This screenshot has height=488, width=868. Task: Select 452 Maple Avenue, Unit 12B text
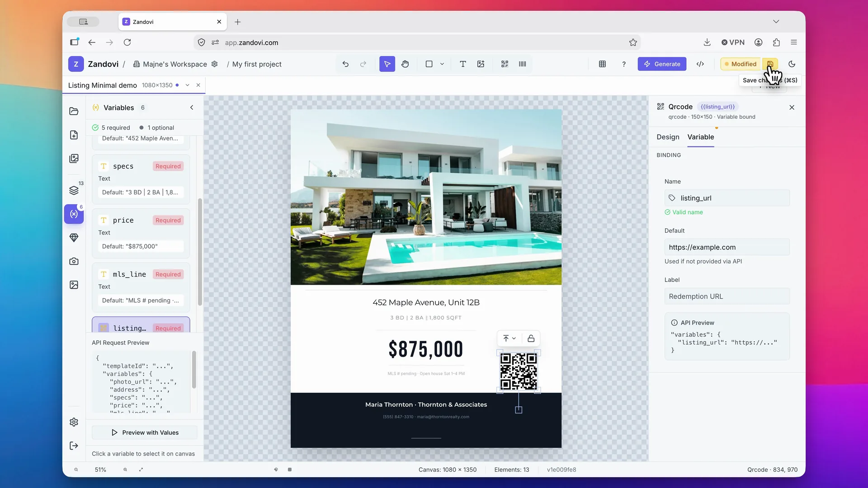pyautogui.click(x=426, y=302)
